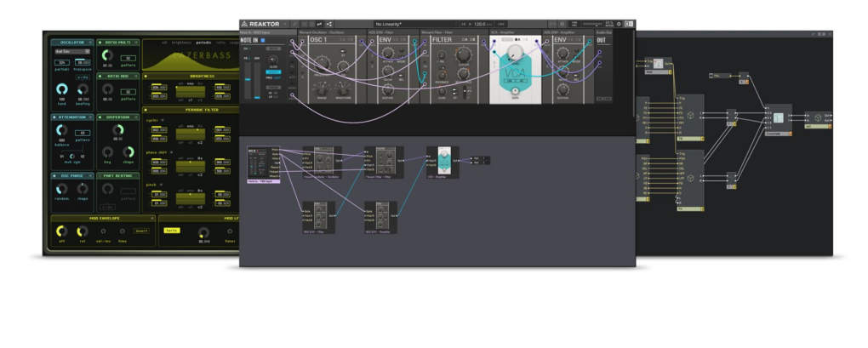The image size is (868, 348).
Task: Click SUSTAIN knob in filter ENV module
Action: point(388,88)
